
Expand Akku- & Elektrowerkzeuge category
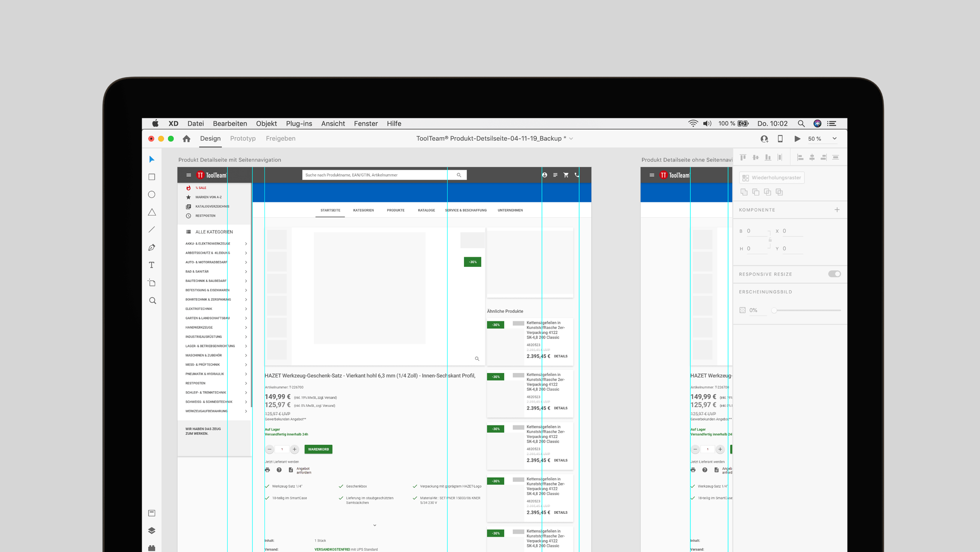[x=246, y=244]
